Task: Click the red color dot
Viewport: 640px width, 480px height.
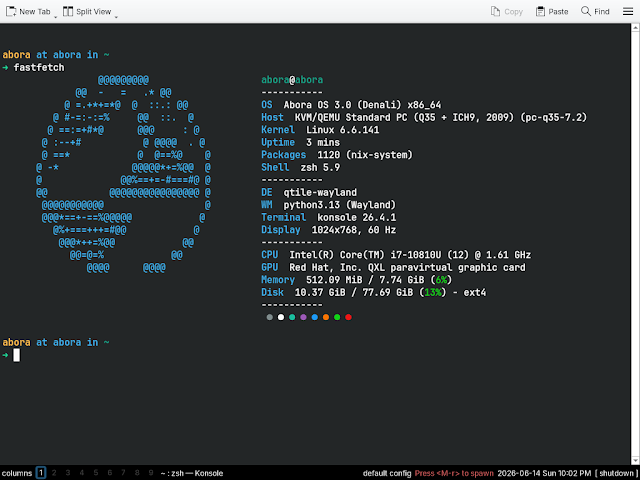Action: point(348,317)
